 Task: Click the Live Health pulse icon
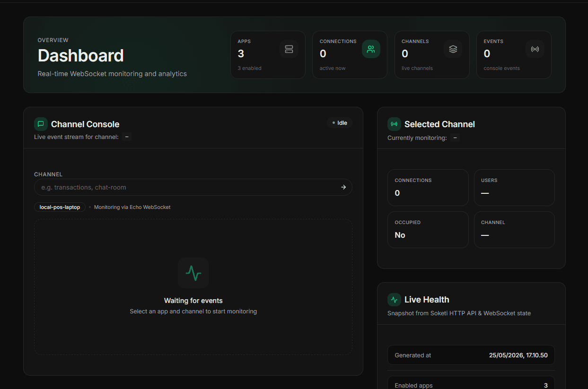(394, 299)
